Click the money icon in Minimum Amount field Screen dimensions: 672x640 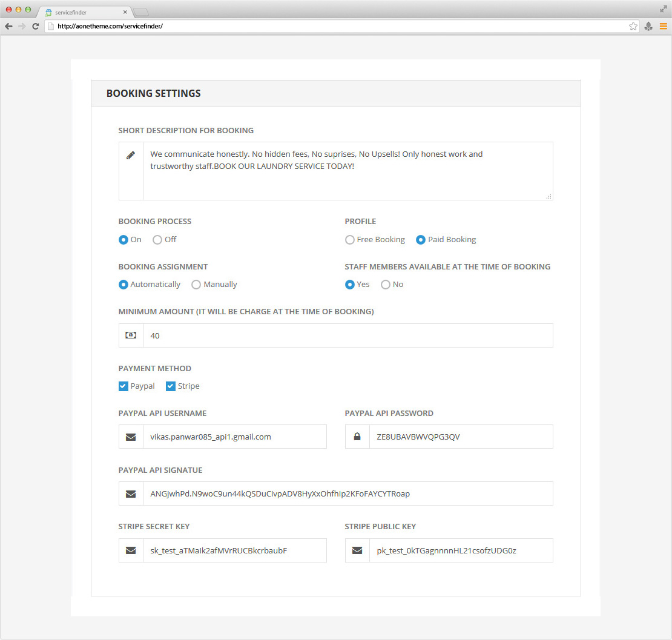[x=131, y=335]
